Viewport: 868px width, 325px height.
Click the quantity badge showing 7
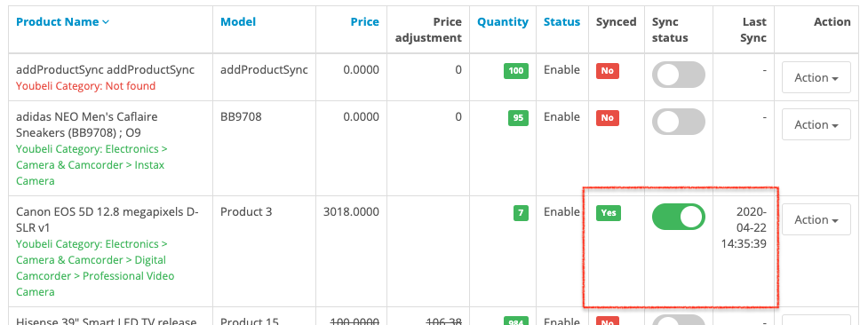521,212
